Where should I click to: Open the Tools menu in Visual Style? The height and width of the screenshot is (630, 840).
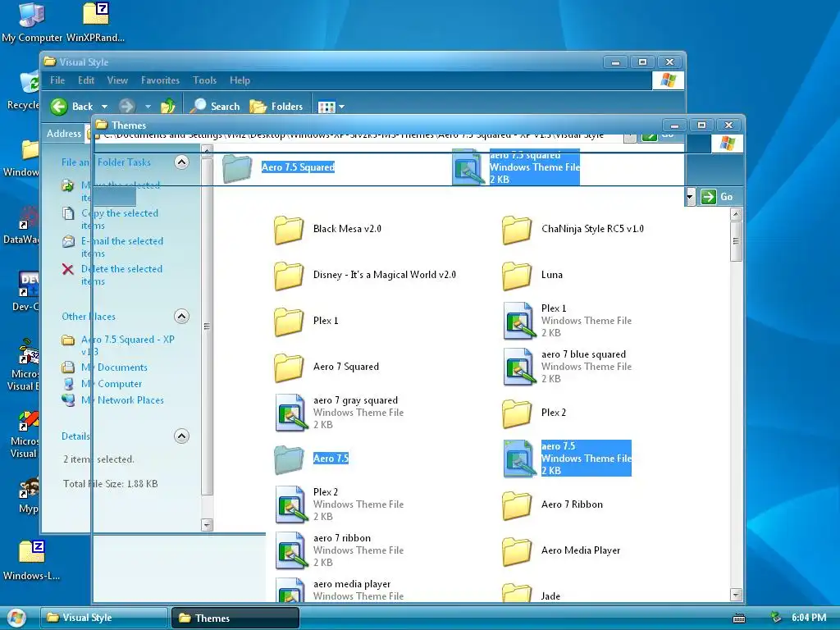204,80
